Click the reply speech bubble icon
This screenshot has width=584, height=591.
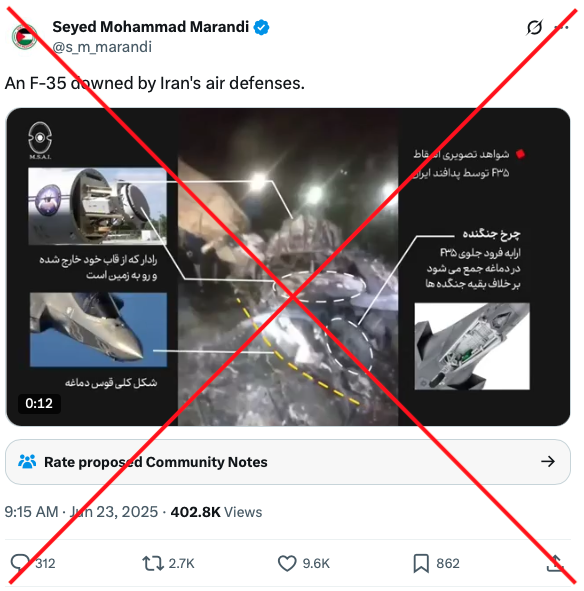pos(20,563)
